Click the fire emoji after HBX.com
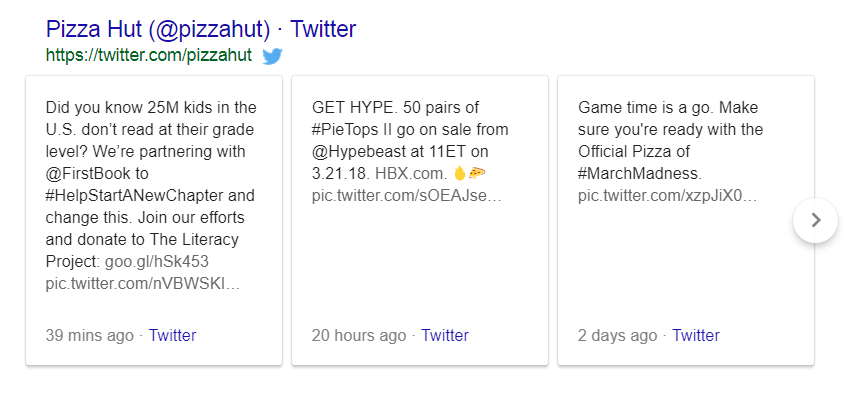The width and height of the screenshot is (855, 397). coord(460,173)
